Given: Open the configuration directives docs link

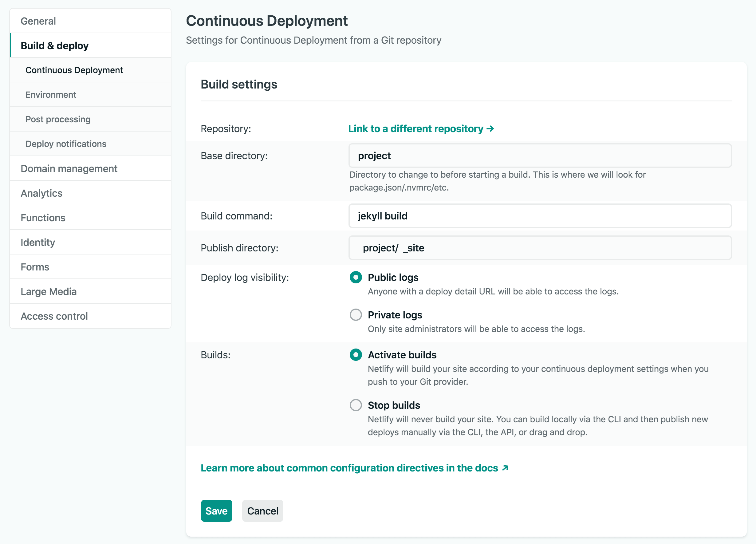Looking at the screenshot, I should click(354, 468).
